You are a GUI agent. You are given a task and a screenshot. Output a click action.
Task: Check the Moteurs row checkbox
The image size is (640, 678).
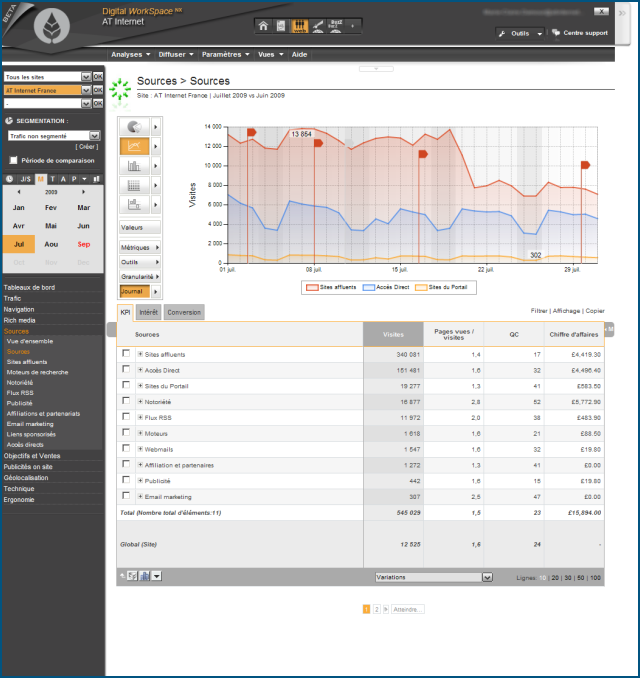point(126,432)
